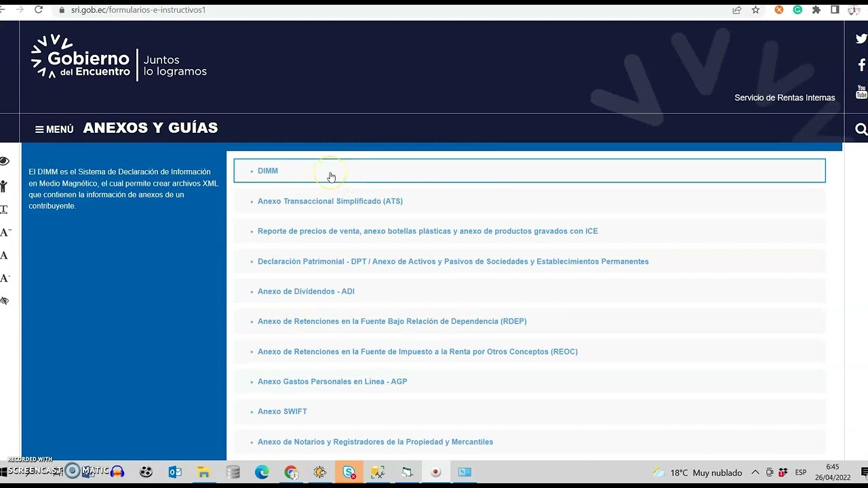Open the Chrome profile avatar
This screenshot has width=868, height=488.
854,10
